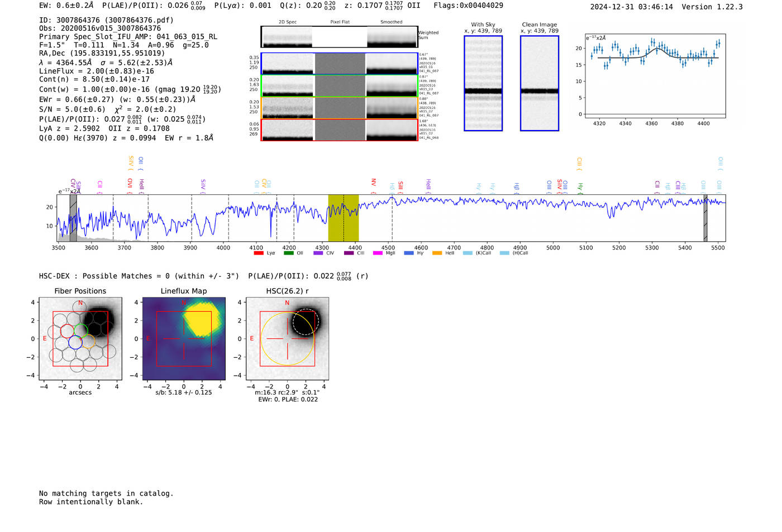
Task: Open the Gaussian line-fit plot near 4360Å
Action: point(655,76)
